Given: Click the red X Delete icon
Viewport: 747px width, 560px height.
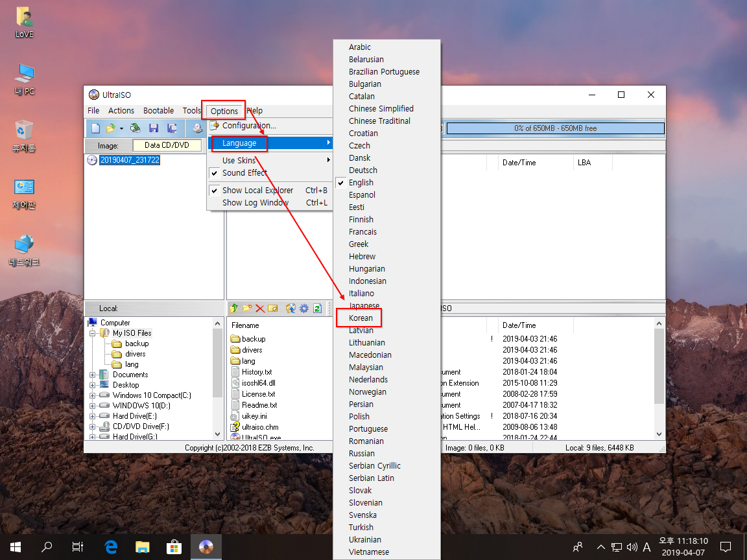Looking at the screenshot, I should click(x=259, y=309).
